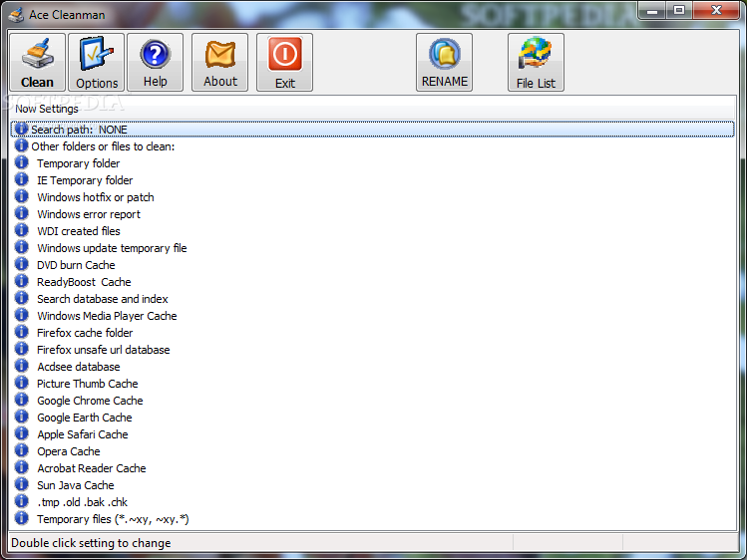The height and width of the screenshot is (560, 747).
Task: Select 'ReadyBoost Cache' entry
Action: (84, 282)
